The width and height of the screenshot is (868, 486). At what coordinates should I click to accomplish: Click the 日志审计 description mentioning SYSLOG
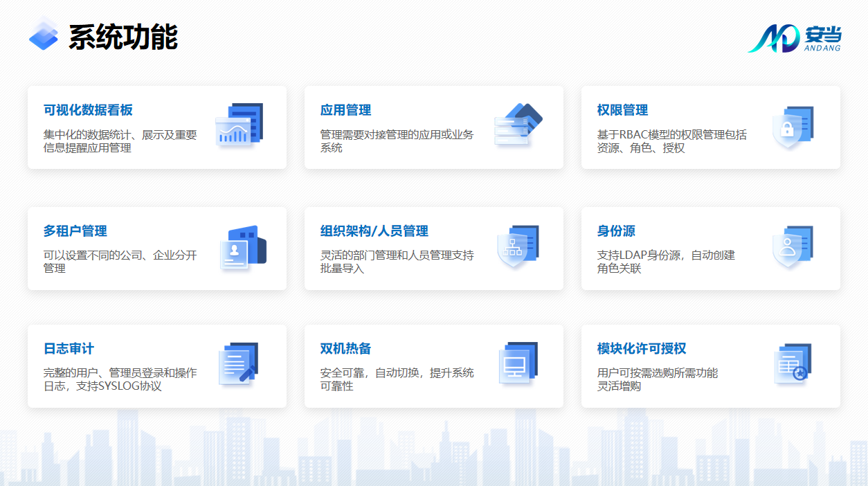[x=120, y=379]
